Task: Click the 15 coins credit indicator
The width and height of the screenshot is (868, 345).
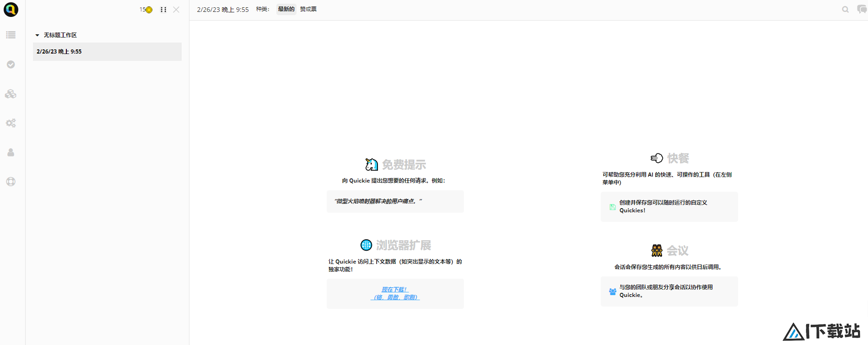Action: click(146, 10)
